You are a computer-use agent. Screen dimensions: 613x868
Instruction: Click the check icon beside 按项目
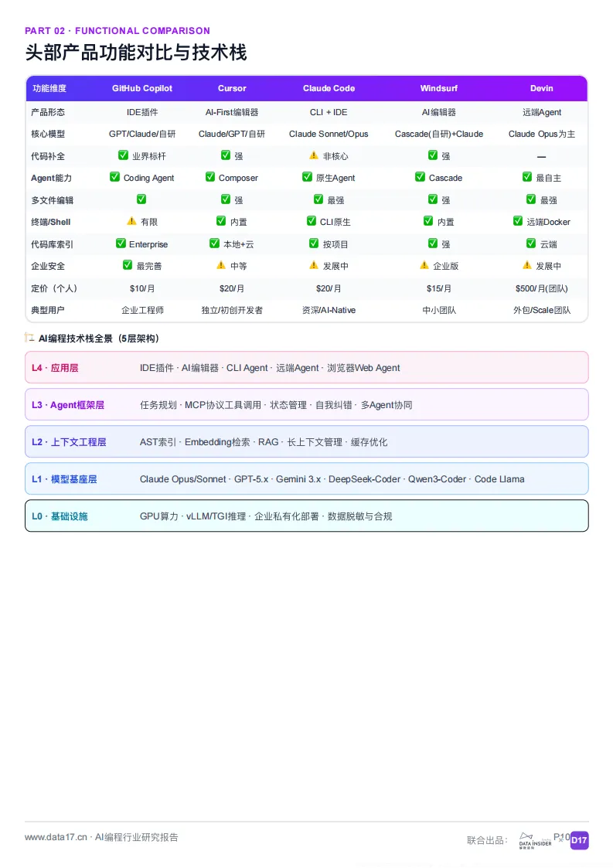point(314,243)
